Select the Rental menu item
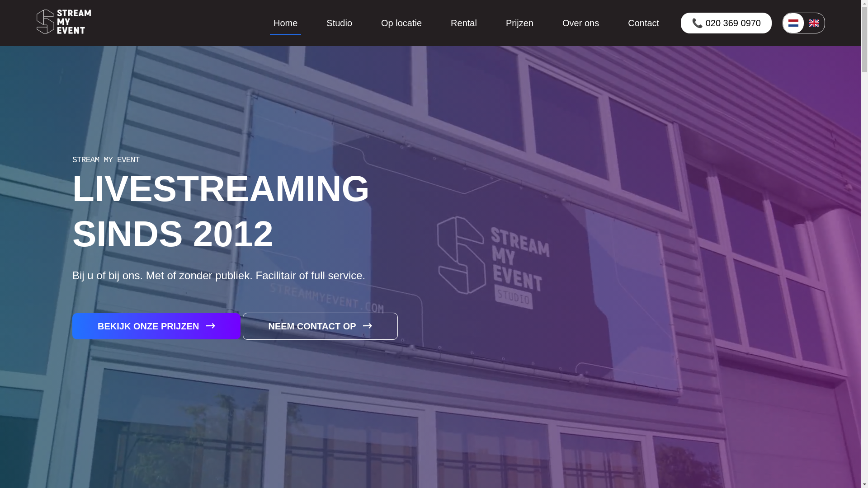 (463, 23)
